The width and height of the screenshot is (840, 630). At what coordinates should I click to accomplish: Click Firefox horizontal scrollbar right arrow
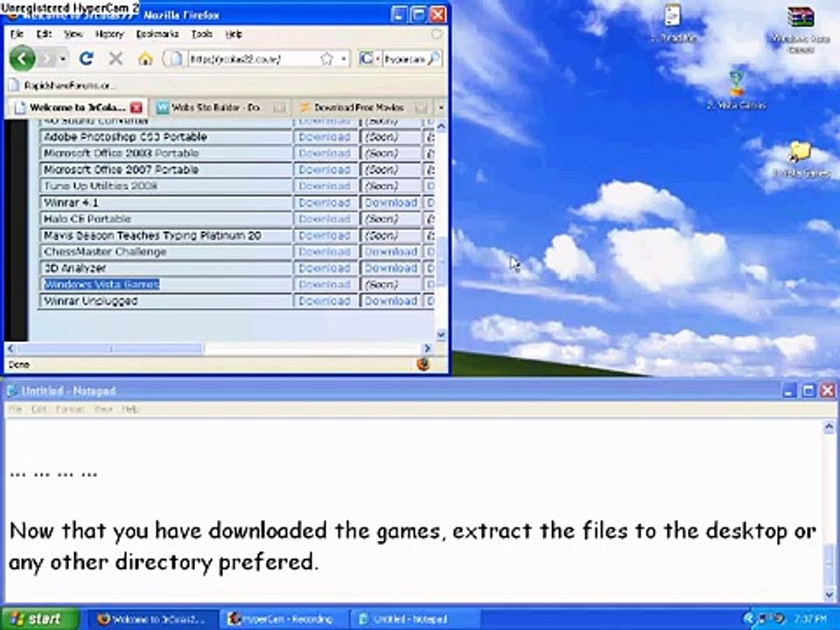click(428, 349)
